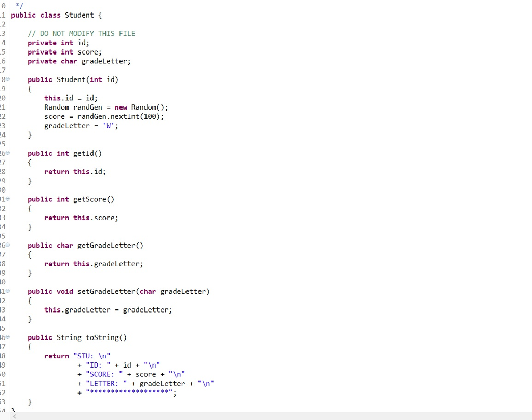The image size is (532, 420).
Task: Collapse the setGradeLetter method body
Action: (x=7, y=291)
